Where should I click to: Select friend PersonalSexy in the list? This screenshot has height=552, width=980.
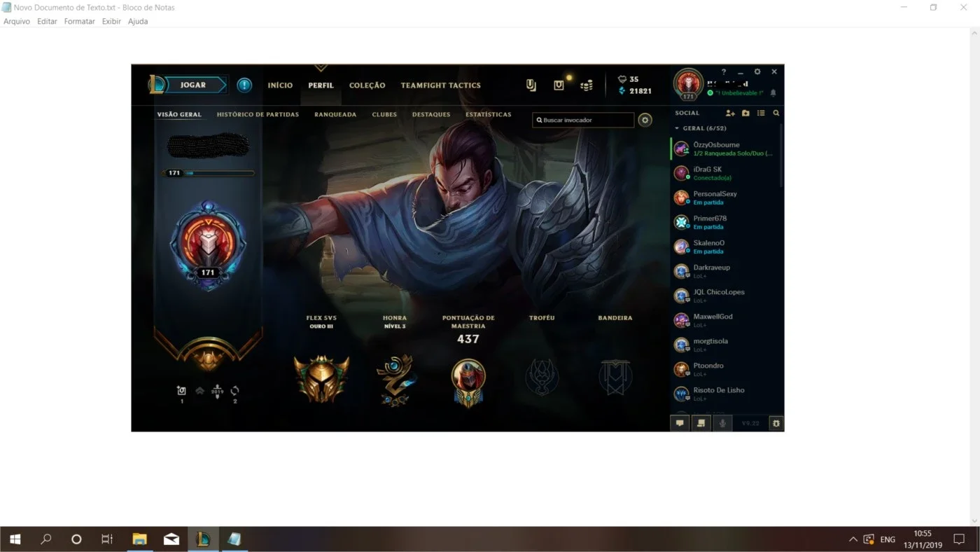725,198
